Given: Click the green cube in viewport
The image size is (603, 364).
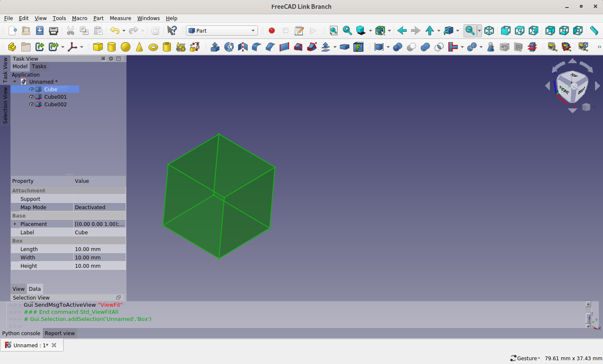Looking at the screenshot, I should click(x=219, y=196).
